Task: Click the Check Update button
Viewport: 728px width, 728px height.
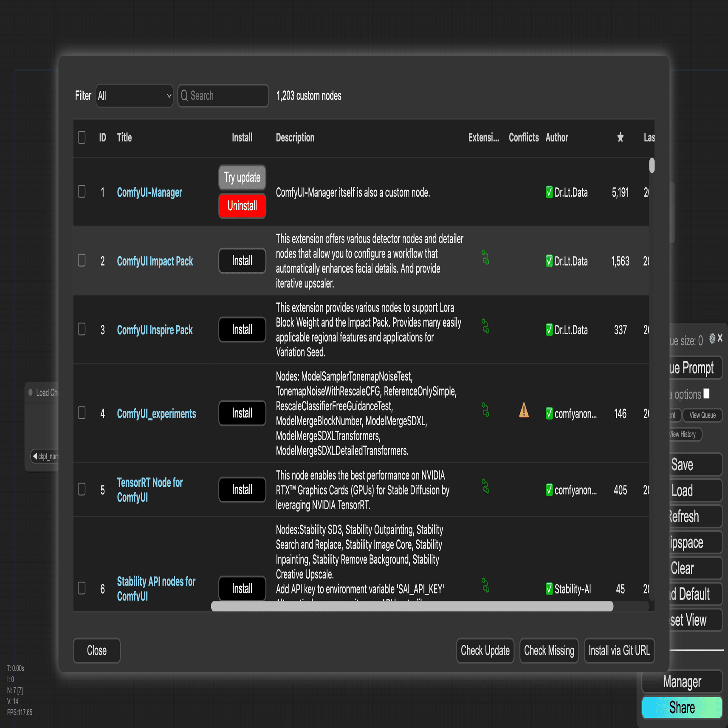Action: tap(485, 651)
